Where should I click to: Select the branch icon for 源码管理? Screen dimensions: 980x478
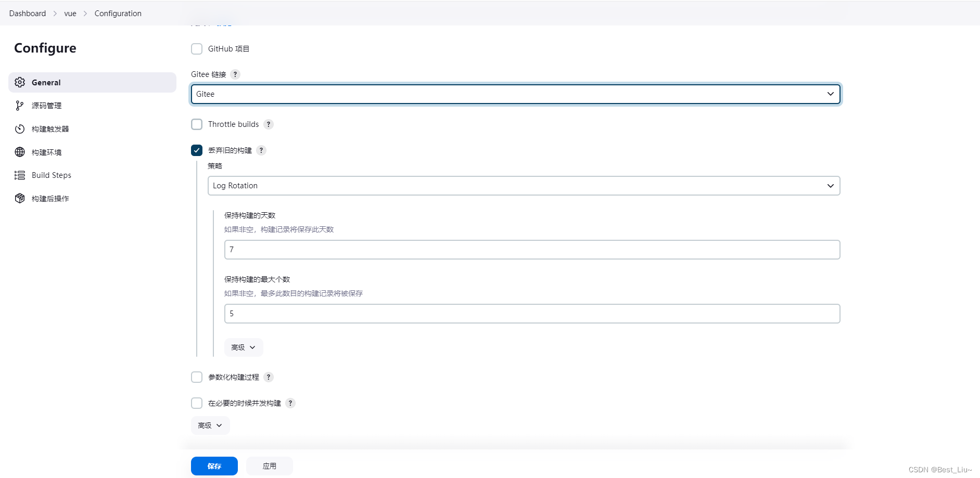pos(19,105)
